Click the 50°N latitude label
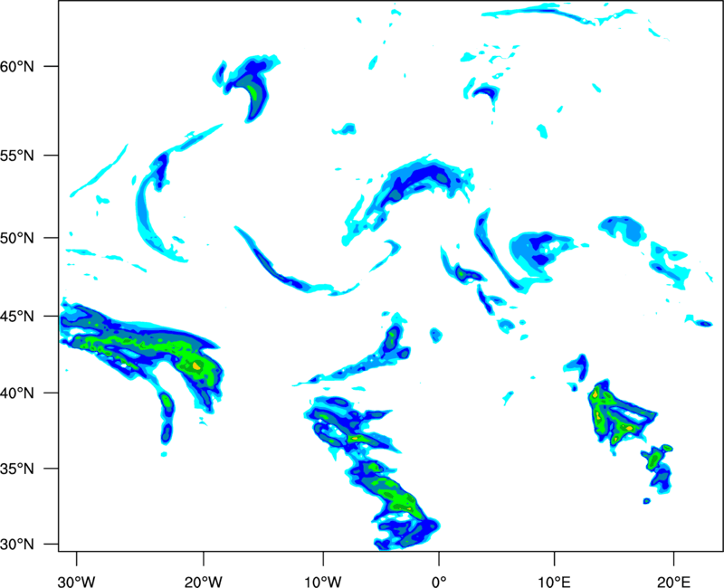This screenshot has width=724, height=588. coord(17,238)
